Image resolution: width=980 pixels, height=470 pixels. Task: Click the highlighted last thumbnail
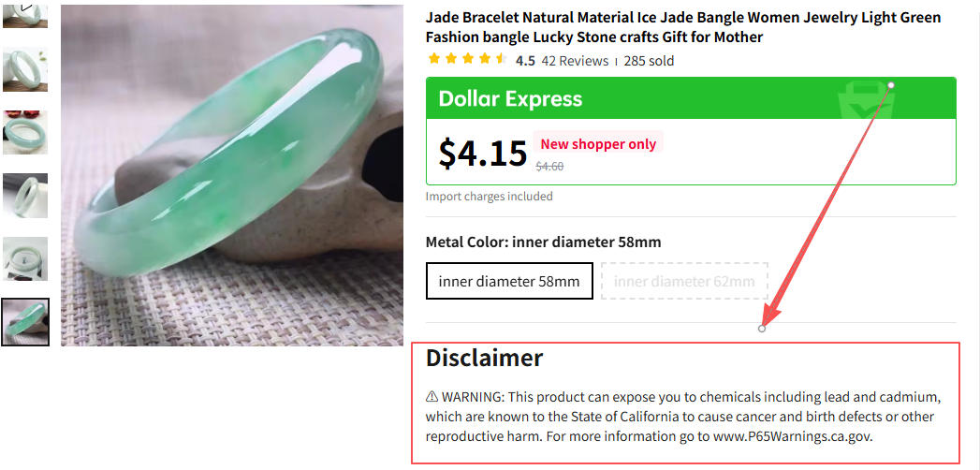25,322
